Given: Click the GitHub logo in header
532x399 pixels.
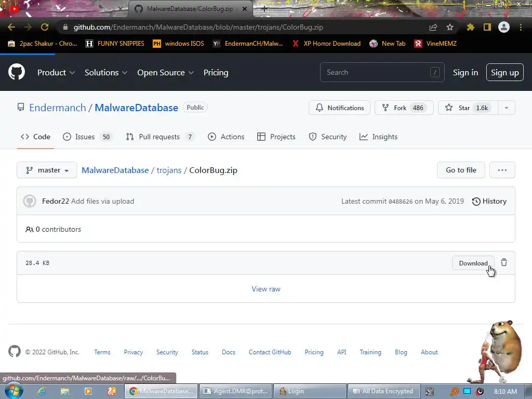Looking at the screenshot, I should 16,72.
